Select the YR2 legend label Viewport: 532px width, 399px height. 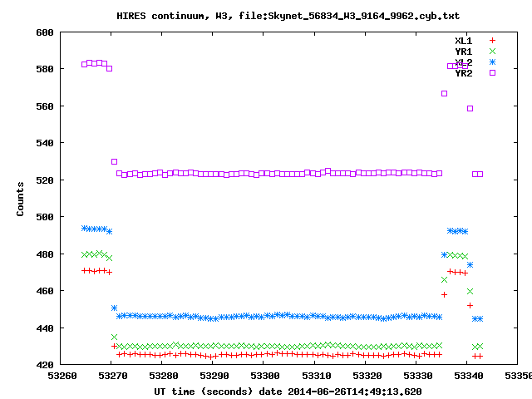pyautogui.click(x=464, y=73)
